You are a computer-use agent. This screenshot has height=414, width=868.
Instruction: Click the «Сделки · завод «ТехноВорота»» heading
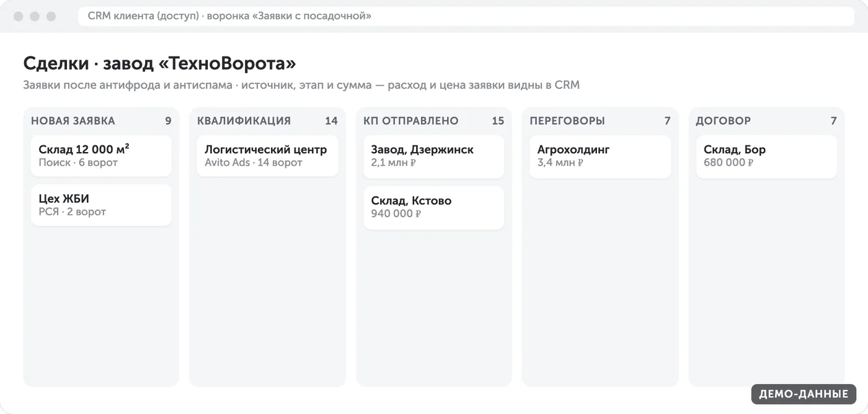tap(159, 63)
